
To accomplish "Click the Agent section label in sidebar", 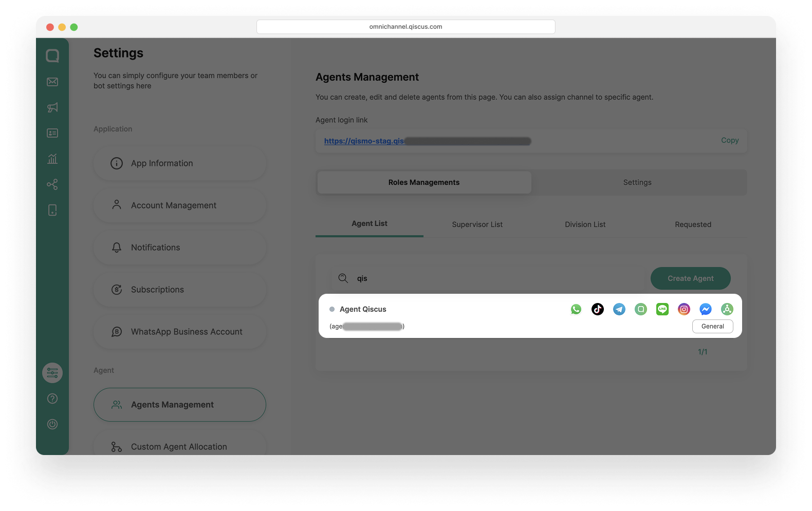I will [x=104, y=370].
